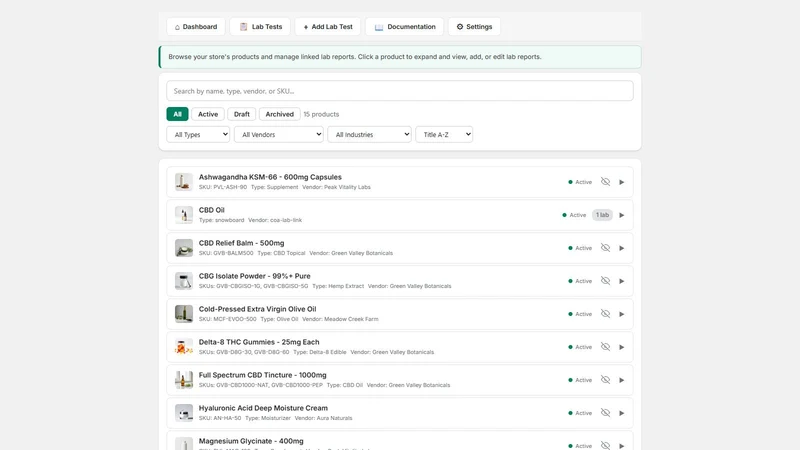Click the CBG Isolate Powder - 99%+ Pure title

tap(254, 276)
